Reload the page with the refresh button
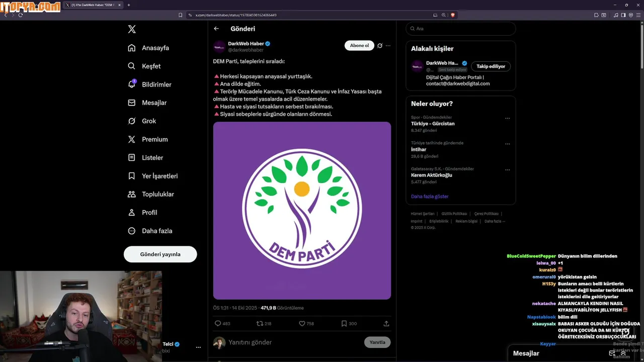 point(21,15)
